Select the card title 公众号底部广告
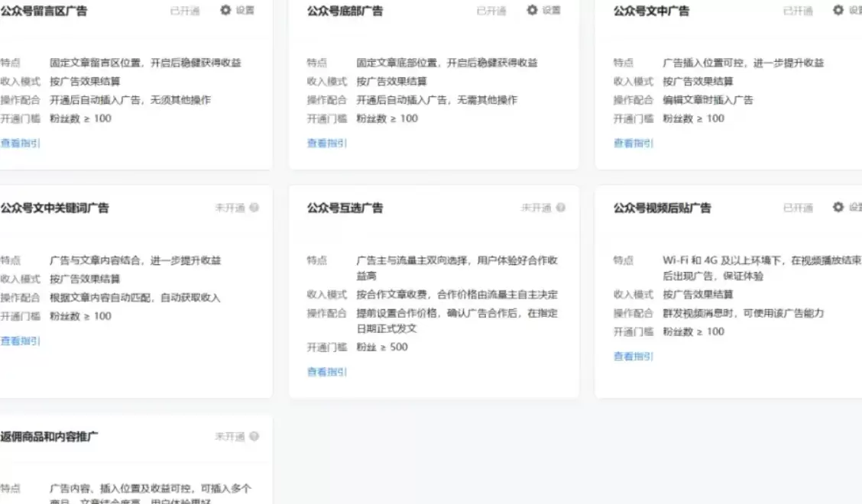Screen dimensions: 862x504 coord(345,11)
